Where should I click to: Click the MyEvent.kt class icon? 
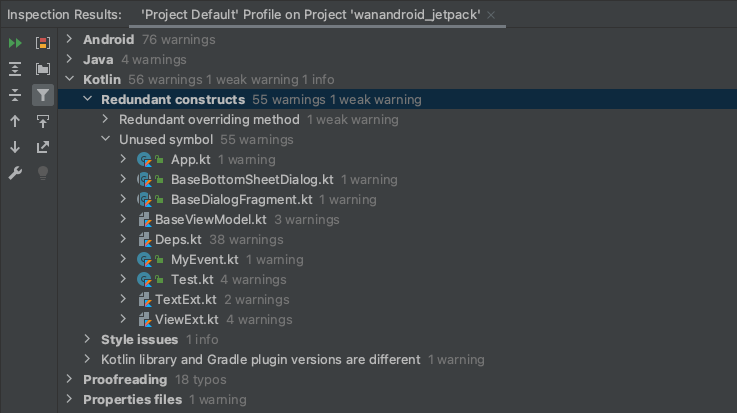[x=144, y=259]
